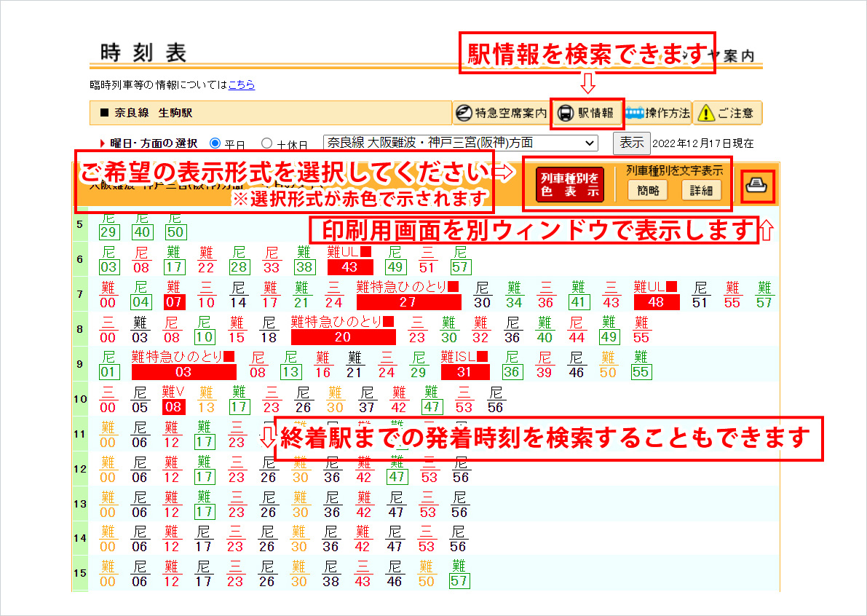Image resolution: width=867 pixels, height=616 pixels.
Task: Click the 表示 display button
Action: 631,143
